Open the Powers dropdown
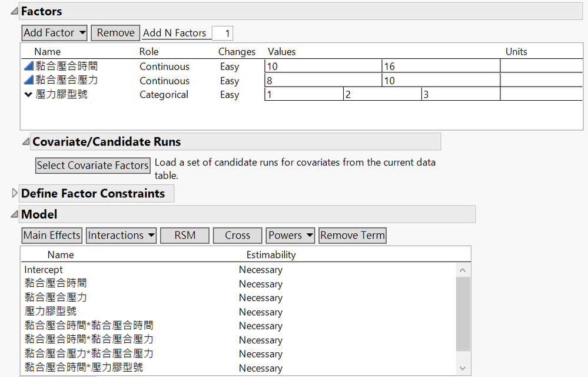The height and width of the screenshot is (377, 588). coord(290,235)
